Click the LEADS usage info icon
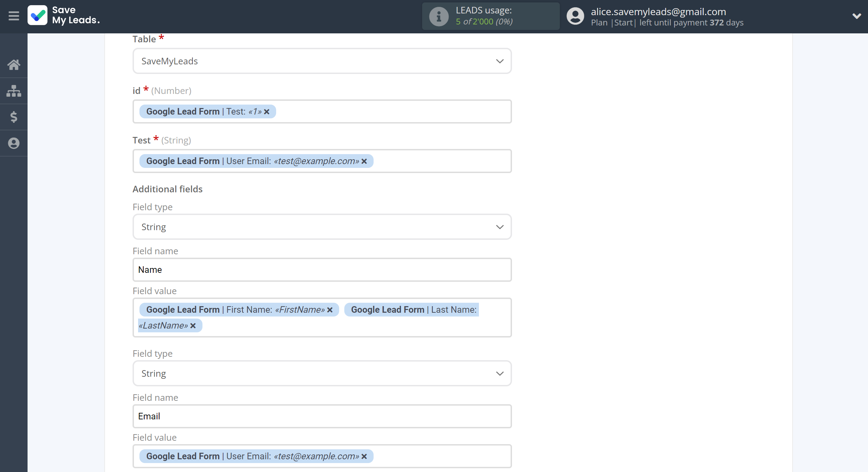 439,16
